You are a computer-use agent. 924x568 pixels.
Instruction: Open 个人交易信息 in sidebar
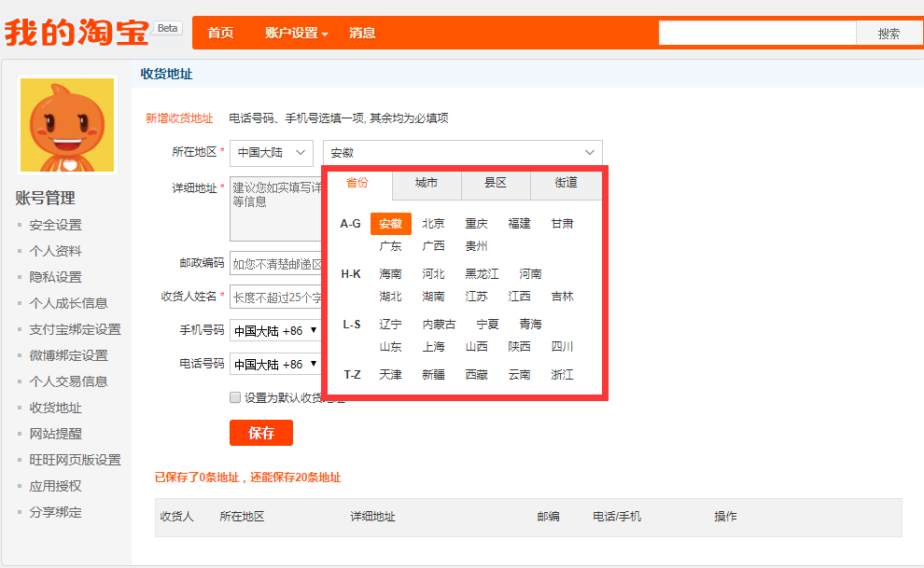pos(68,381)
